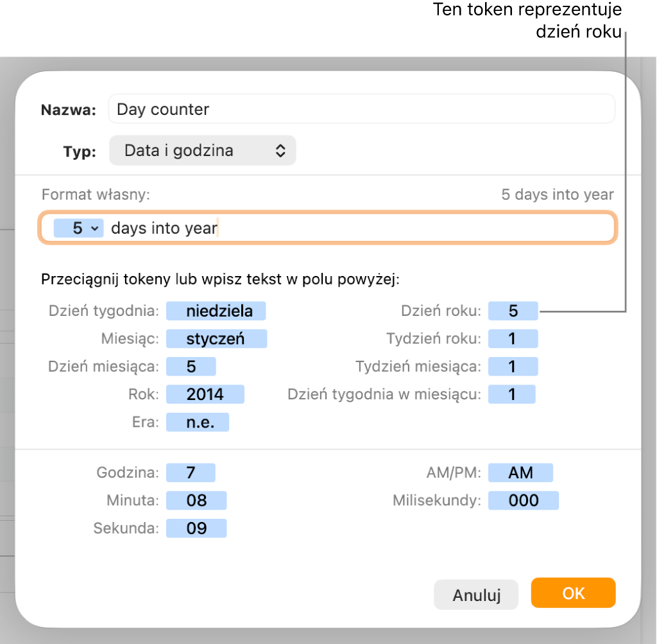The height and width of the screenshot is (644, 657).
Task: Click the 'Przeciągnij tokeny lub wpisz tekst' instruction
Action: (x=221, y=279)
